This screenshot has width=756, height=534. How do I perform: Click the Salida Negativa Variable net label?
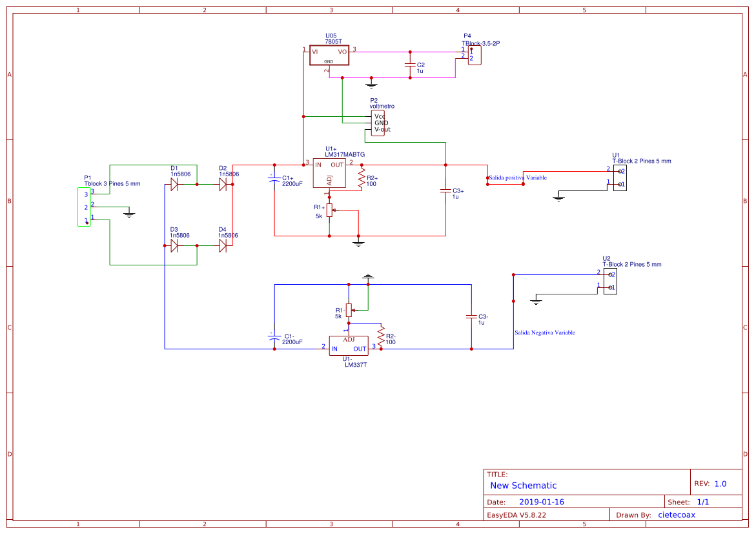coord(546,333)
